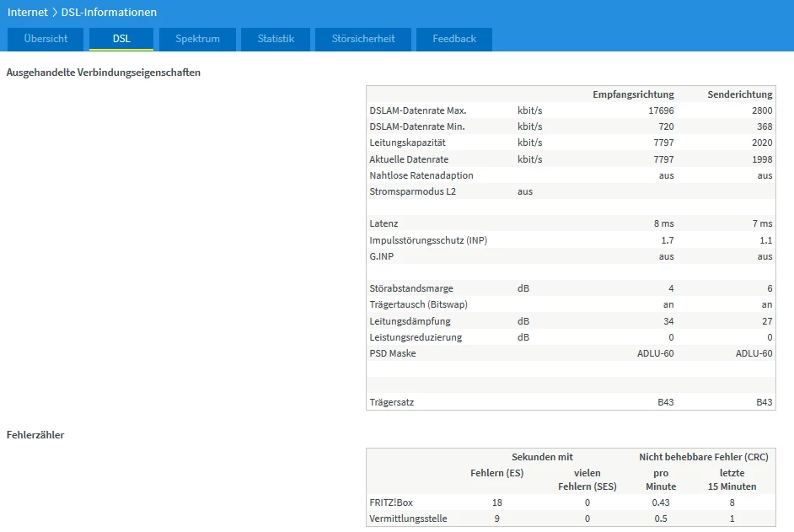Select the Aktuelle Datenrate row label
Image resolution: width=794 pixels, height=532 pixels.
pos(409,159)
